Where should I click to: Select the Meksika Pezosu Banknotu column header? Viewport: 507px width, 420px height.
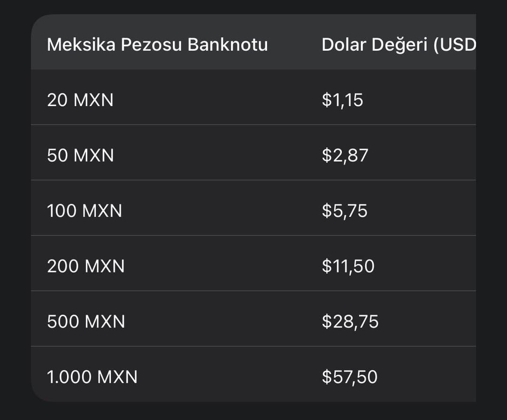click(157, 44)
